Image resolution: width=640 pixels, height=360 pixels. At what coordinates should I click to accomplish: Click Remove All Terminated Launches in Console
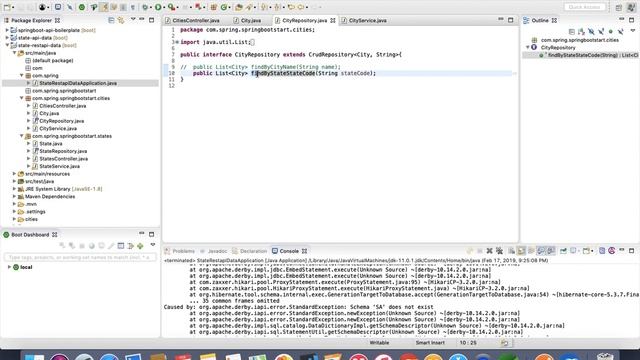click(x=499, y=251)
